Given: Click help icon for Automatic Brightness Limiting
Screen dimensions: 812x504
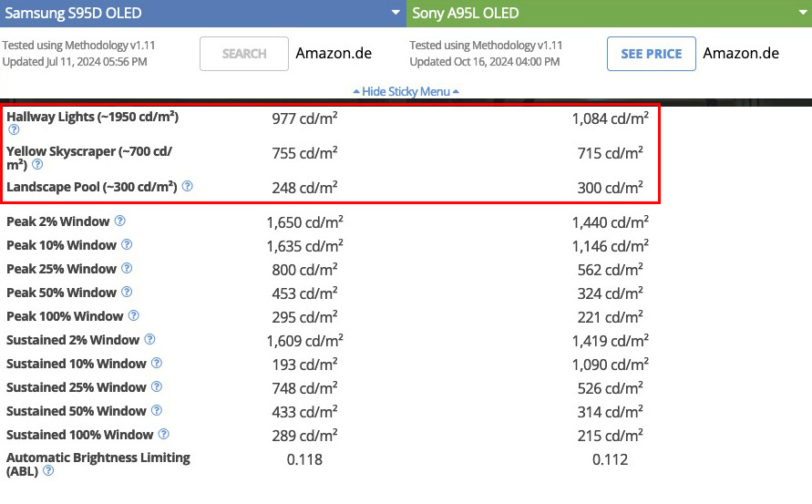Looking at the screenshot, I should [x=48, y=471].
